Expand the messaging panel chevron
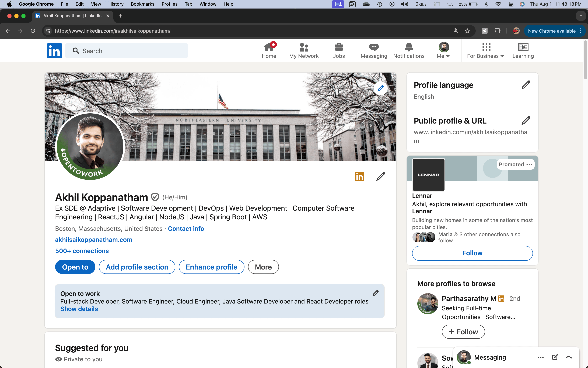 point(569,357)
